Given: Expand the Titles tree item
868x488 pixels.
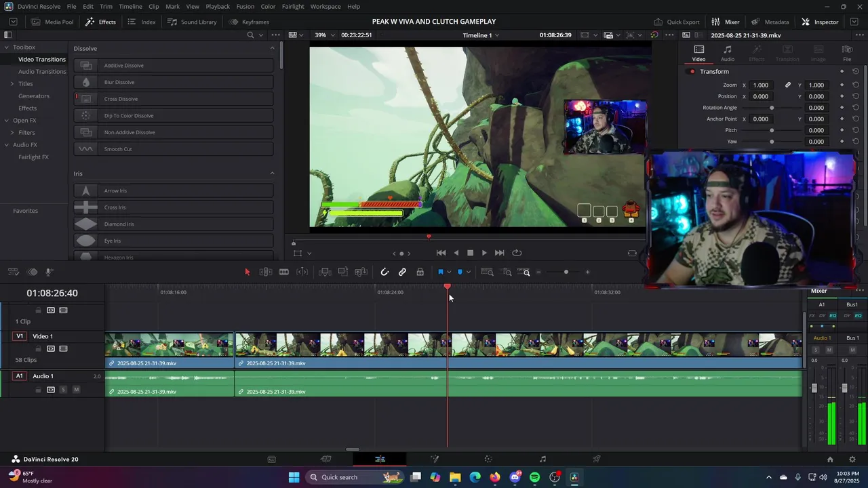Looking at the screenshot, I should [12, 83].
